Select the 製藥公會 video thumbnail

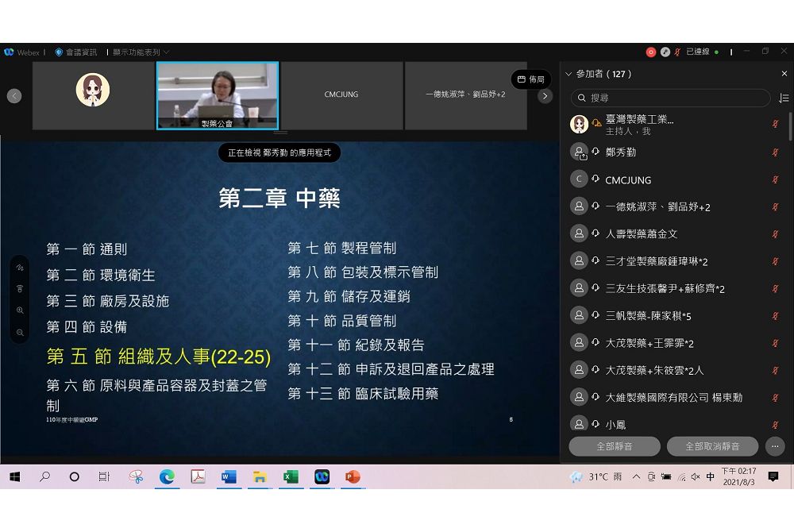click(x=217, y=95)
